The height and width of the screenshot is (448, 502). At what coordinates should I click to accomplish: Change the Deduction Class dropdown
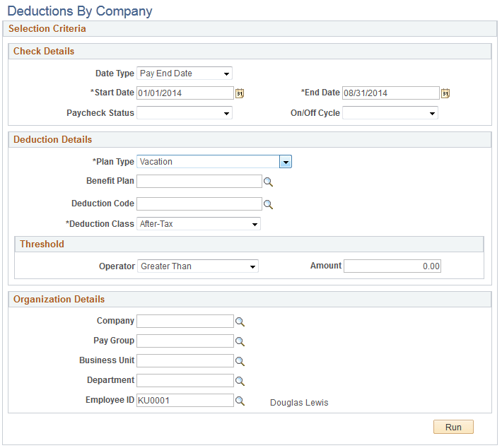click(x=198, y=224)
